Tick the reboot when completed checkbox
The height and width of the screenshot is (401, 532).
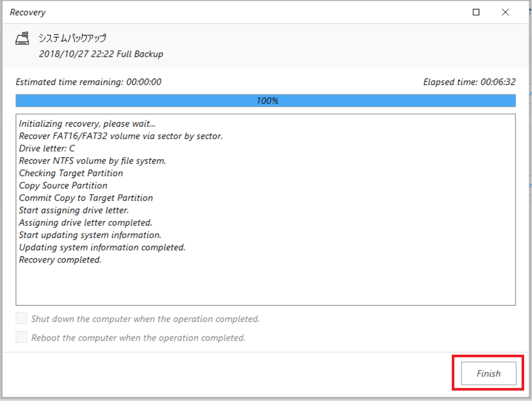tap(21, 337)
